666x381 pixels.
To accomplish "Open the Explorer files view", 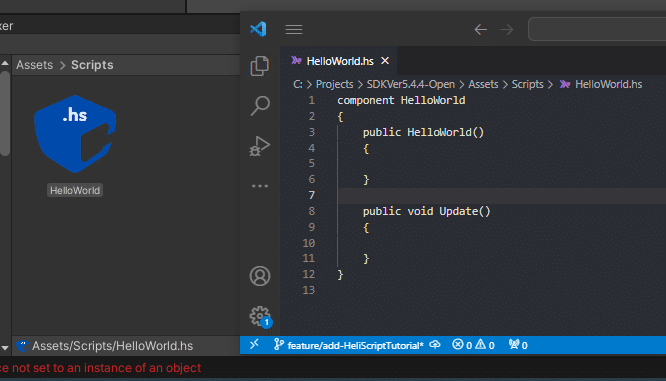I will 260,66.
